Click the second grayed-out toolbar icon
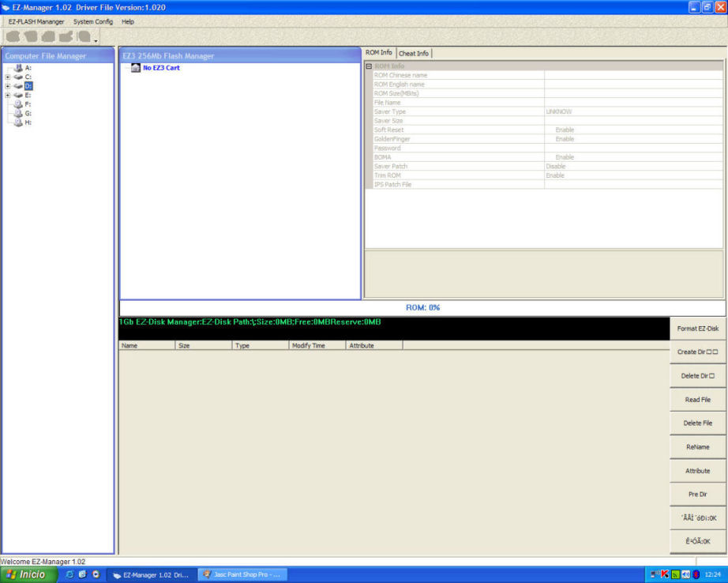Image resolution: width=728 pixels, height=583 pixels. tap(31, 36)
